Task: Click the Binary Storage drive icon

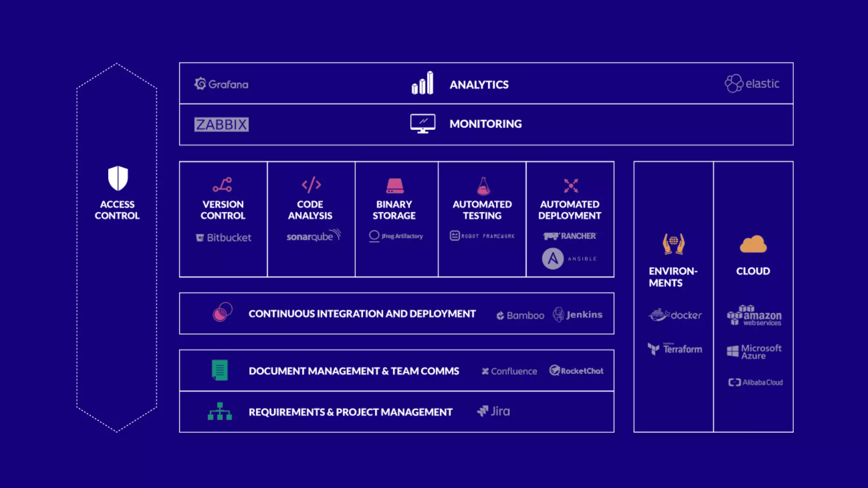Action: coord(395,186)
